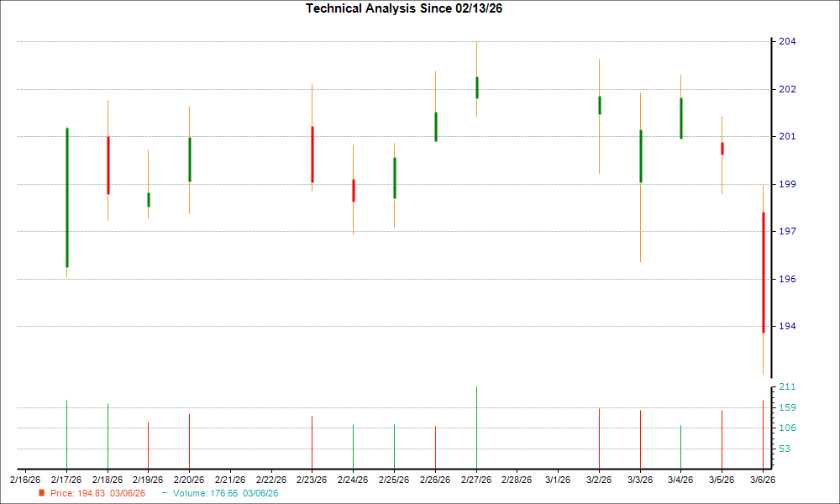Click the 2/17/26 green volume bar
The height and width of the screenshot is (504, 840).
pyautogui.click(x=67, y=434)
